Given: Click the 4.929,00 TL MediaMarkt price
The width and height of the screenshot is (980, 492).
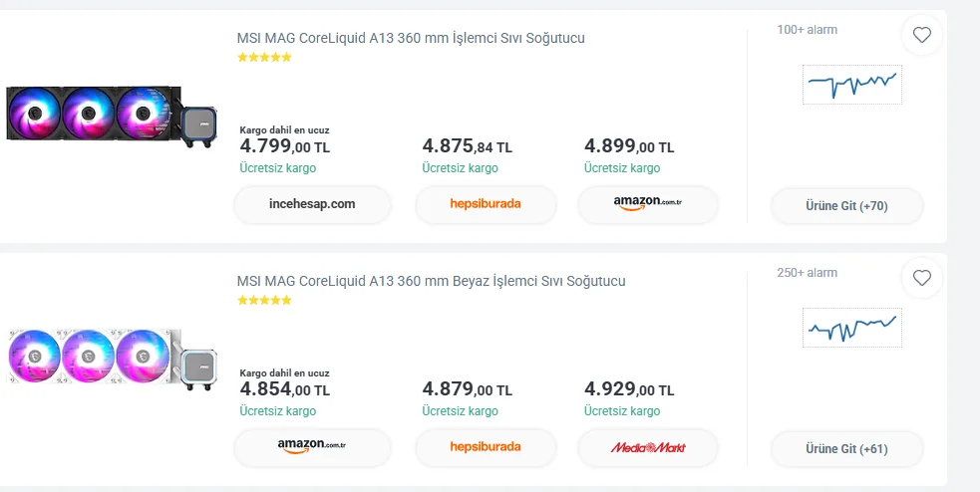Looking at the screenshot, I should click(x=629, y=389).
